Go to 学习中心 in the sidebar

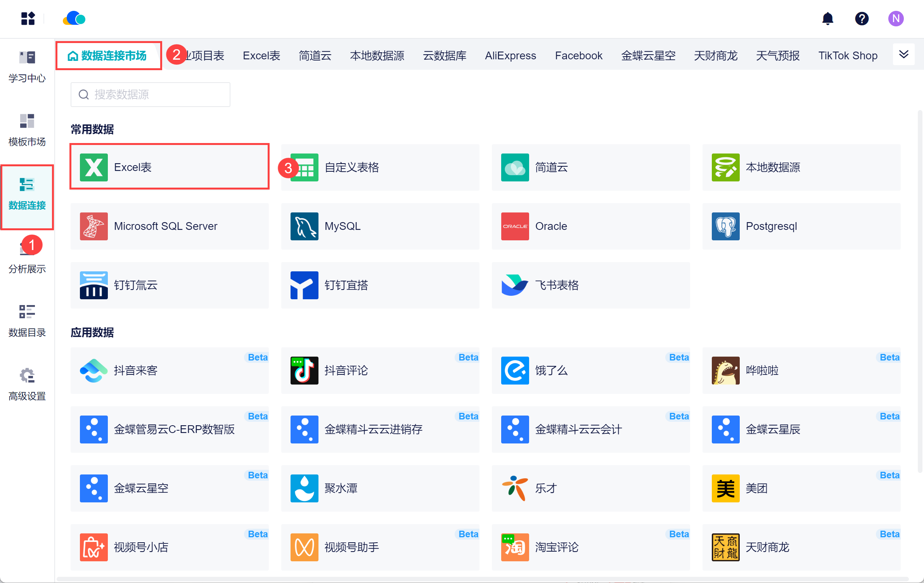(x=27, y=67)
